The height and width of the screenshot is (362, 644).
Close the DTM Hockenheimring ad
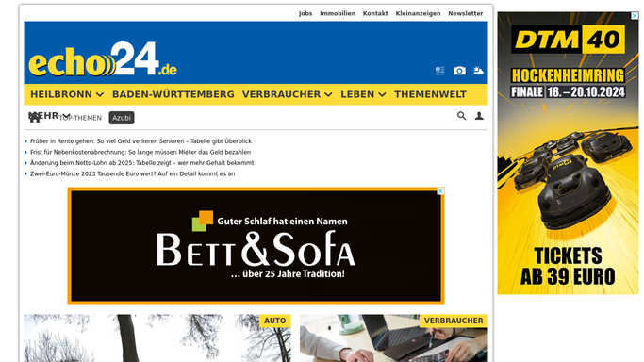tap(635, 16)
